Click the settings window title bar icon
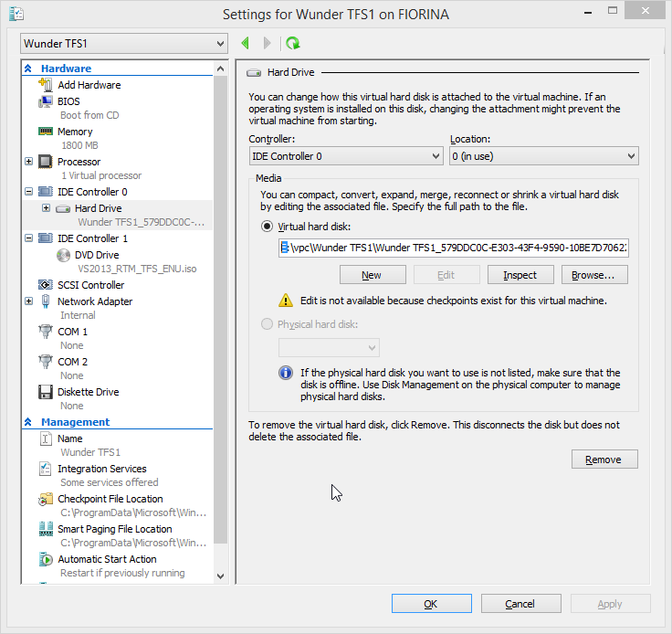This screenshot has width=672, height=634. [16, 14]
